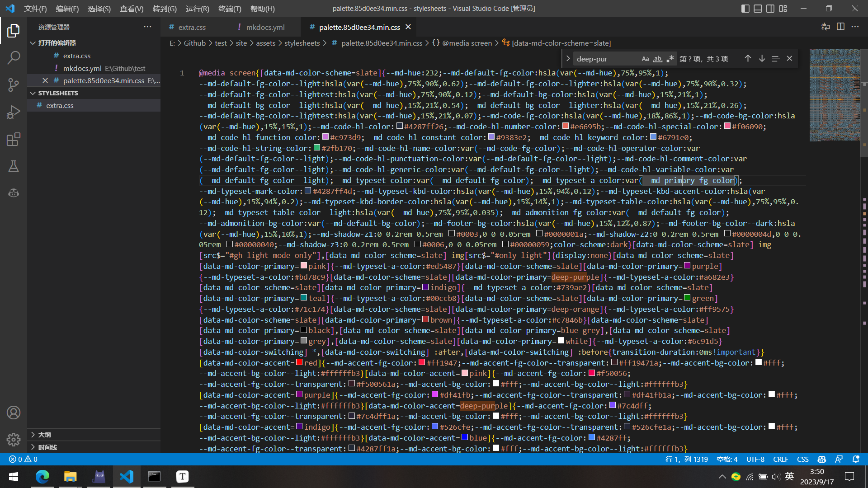This screenshot has width=868, height=488.
Task: Click the Accounts icon in activity bar
Action: tap(14, 413)
